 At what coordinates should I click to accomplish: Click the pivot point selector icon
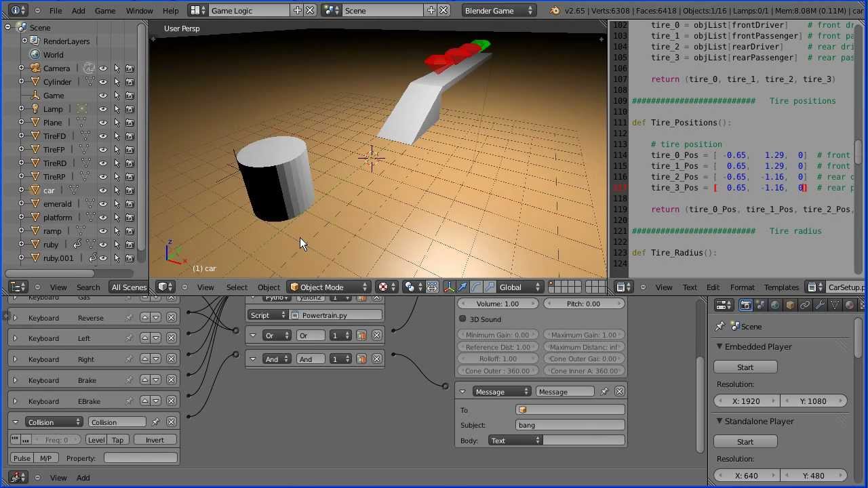point(412,287)
